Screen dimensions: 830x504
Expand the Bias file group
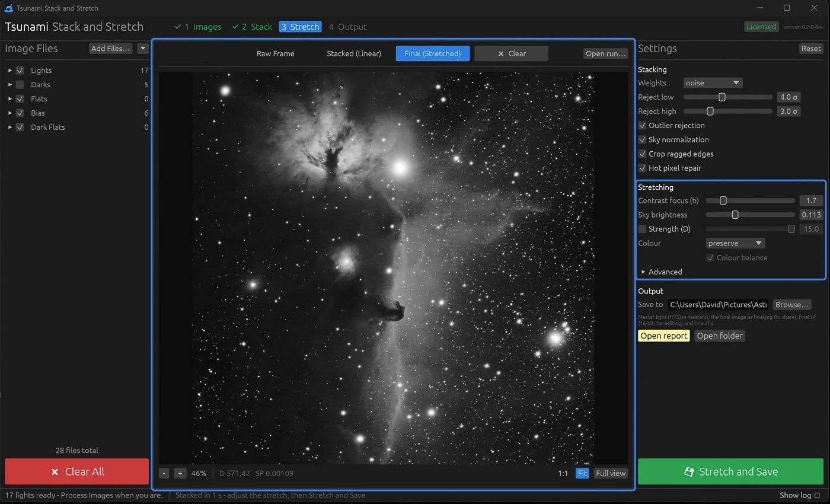pos(10,113)
